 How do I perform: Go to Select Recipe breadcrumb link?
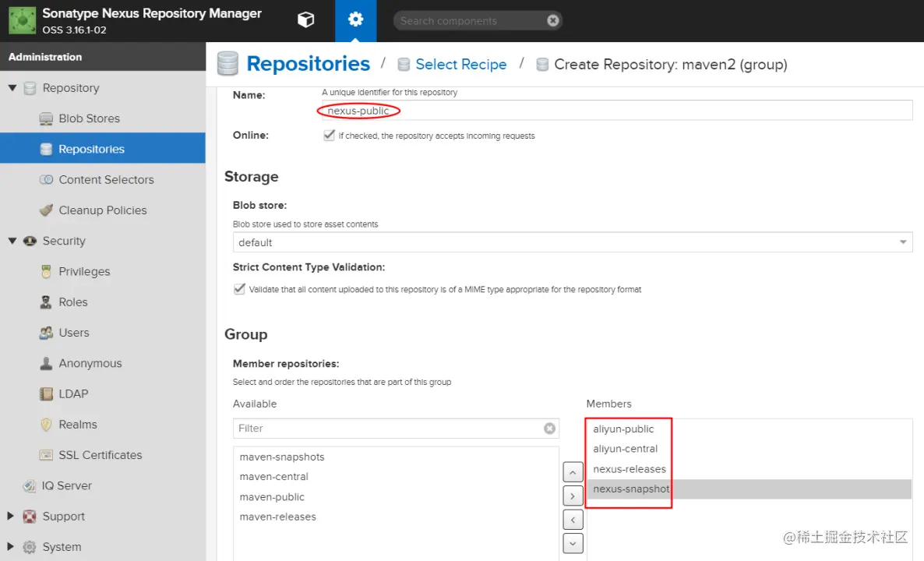pos(460,64)
